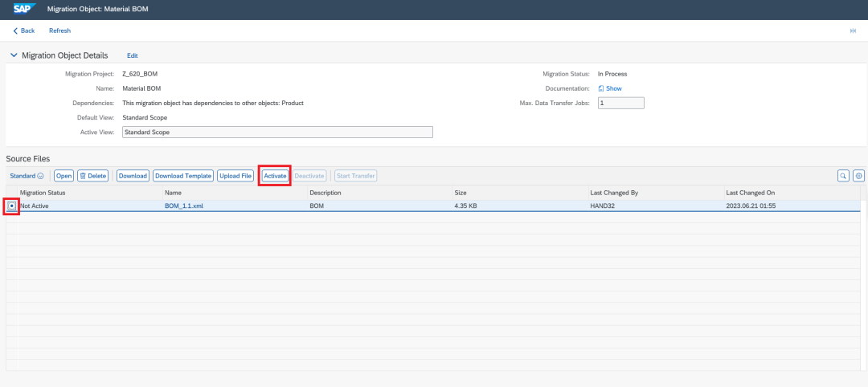Viewport: 868px width, 387px height.
Task: Download Template for the migration object
Action: pyautogui.click(x=183, y=176)
